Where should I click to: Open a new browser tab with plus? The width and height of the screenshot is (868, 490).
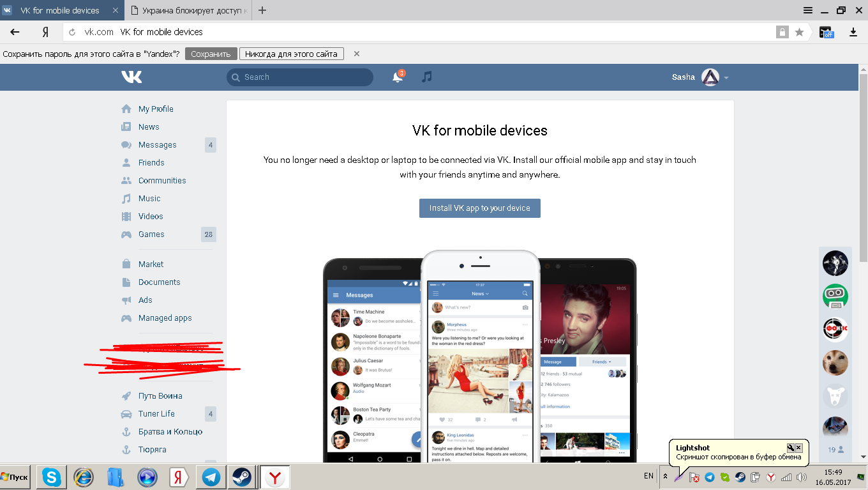point(262,10)
